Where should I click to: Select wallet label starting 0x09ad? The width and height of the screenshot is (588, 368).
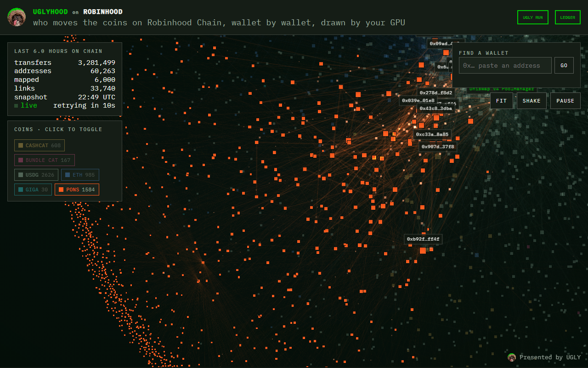(x=440, y=44)
